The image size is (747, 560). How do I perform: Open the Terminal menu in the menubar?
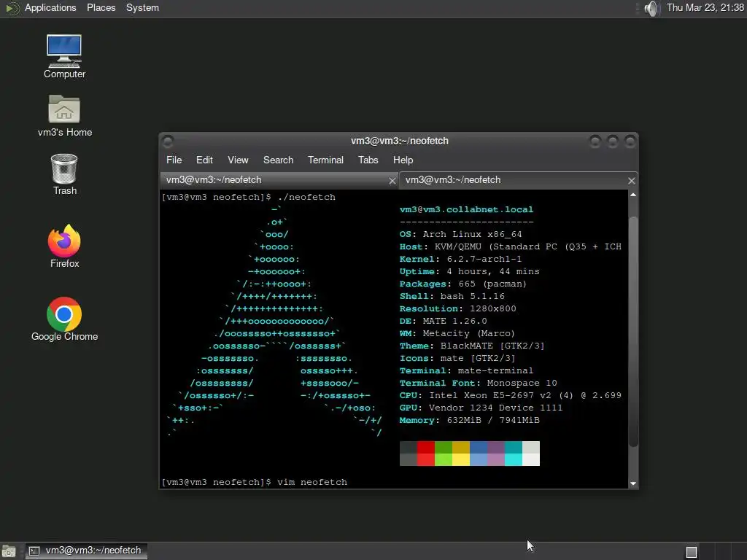(325, 160)
